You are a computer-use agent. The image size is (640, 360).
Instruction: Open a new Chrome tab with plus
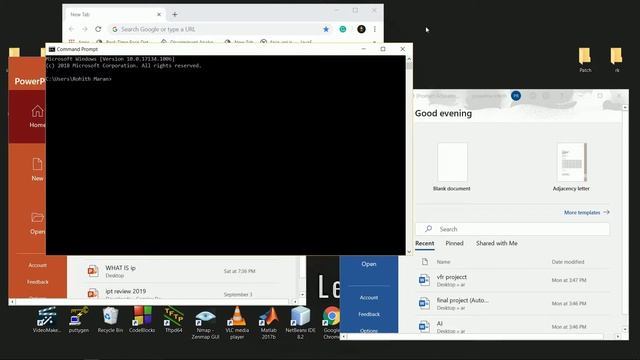pyautogui.click(x=175, y=14)
